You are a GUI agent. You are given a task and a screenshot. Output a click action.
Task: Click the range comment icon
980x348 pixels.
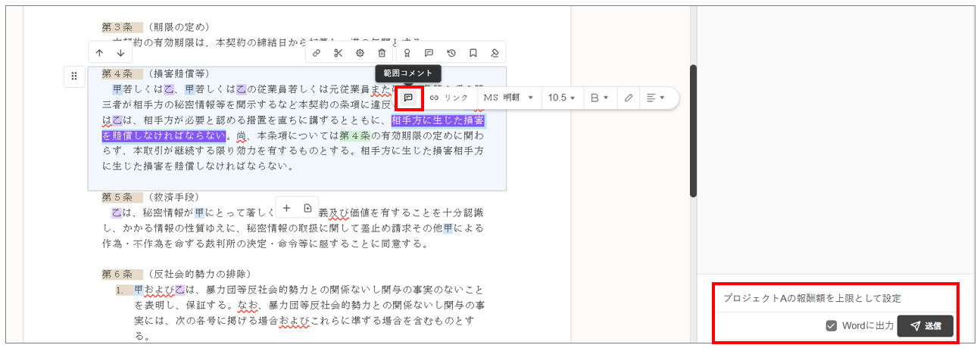click(408, 98)
